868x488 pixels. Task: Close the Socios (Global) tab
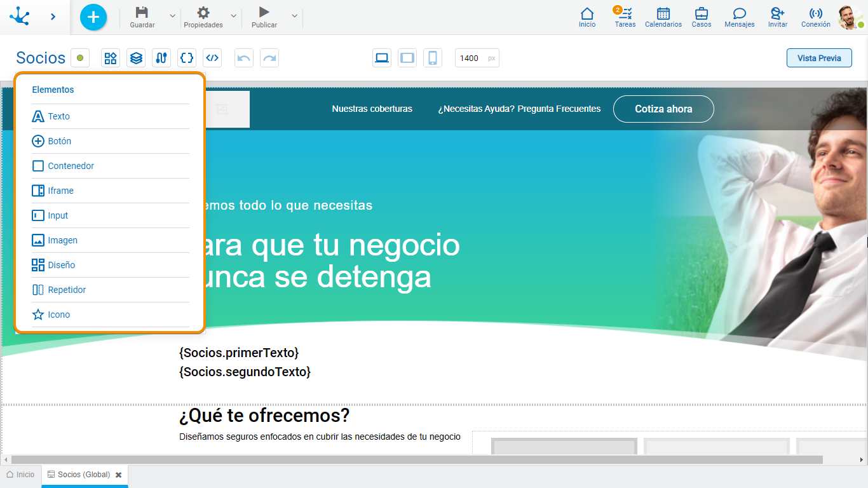coord(118,475)
